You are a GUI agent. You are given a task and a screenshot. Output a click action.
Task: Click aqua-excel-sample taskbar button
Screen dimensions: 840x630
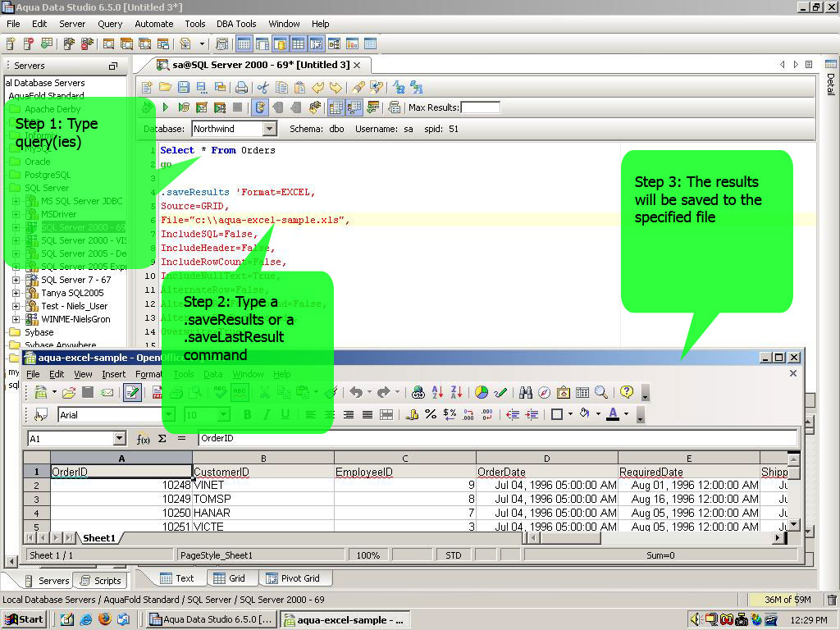point(346,620)
